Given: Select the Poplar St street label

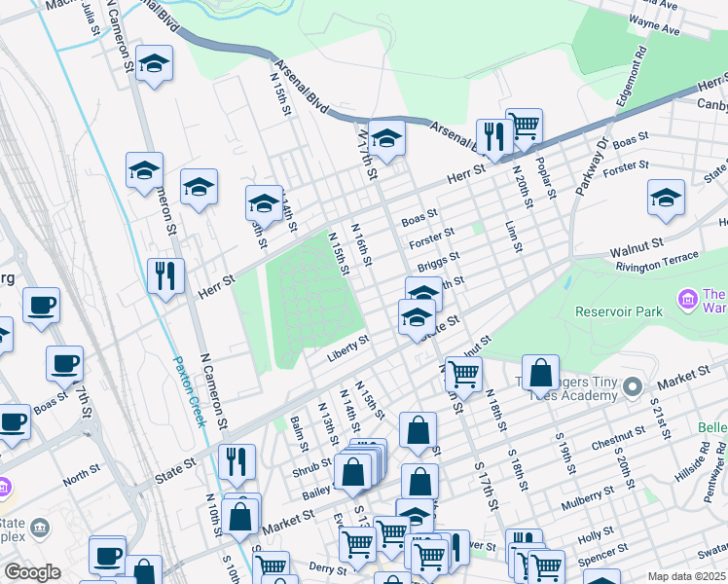Looking at the screenshot, I should tap(546, 178).
